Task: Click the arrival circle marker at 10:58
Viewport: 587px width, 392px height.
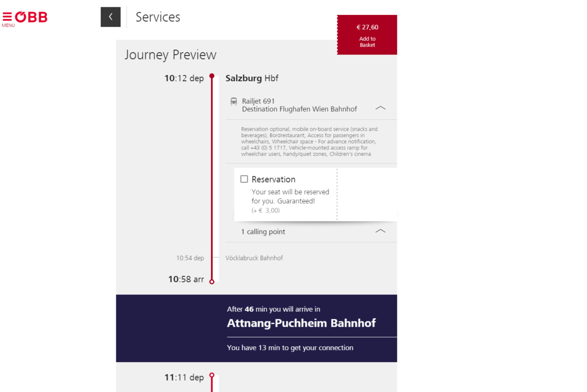Action: coord(212,281)
